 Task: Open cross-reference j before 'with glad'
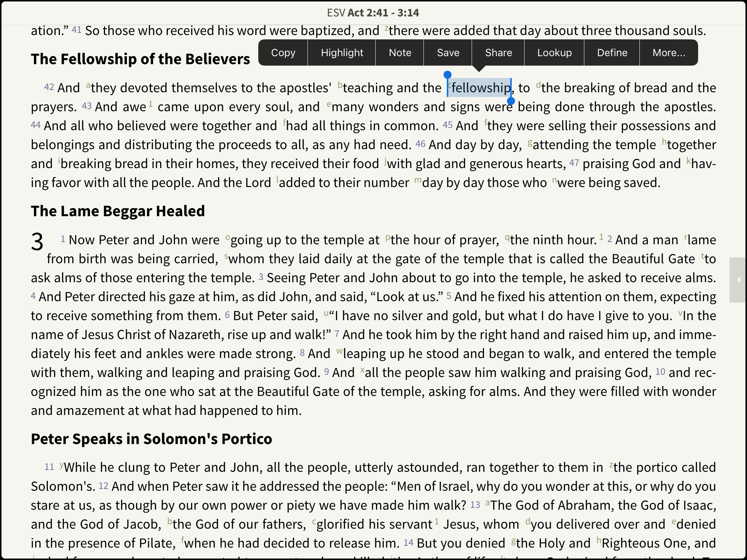pyautogui.click(x=386, y=161)
